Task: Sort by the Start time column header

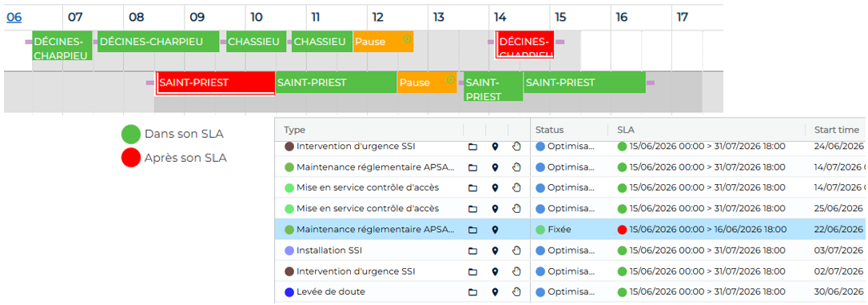Action: (837, 130)
